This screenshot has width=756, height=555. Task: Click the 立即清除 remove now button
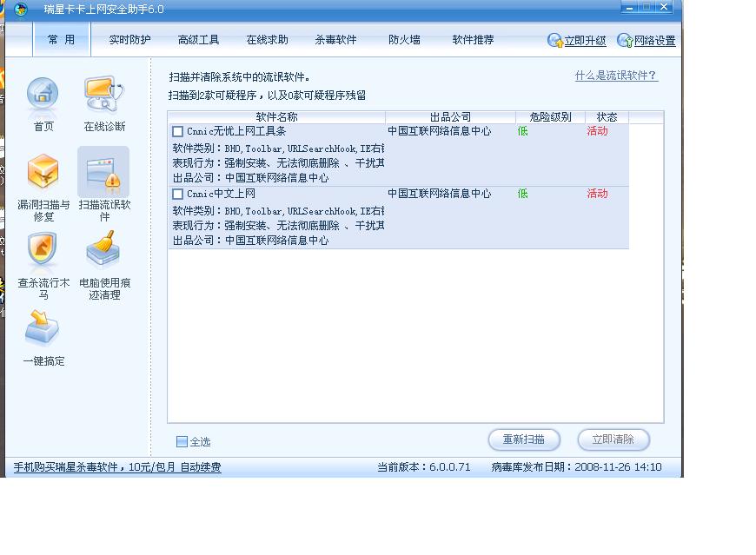[613, 439]
